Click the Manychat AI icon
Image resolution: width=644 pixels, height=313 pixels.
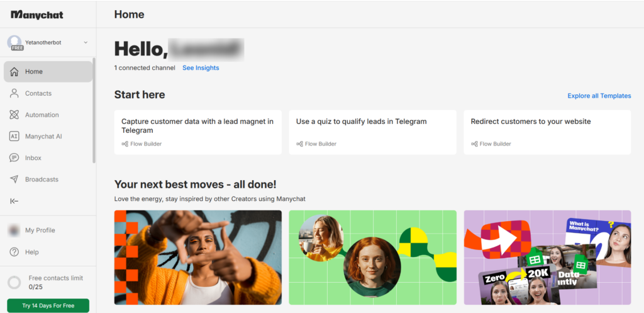coord(14,136)
